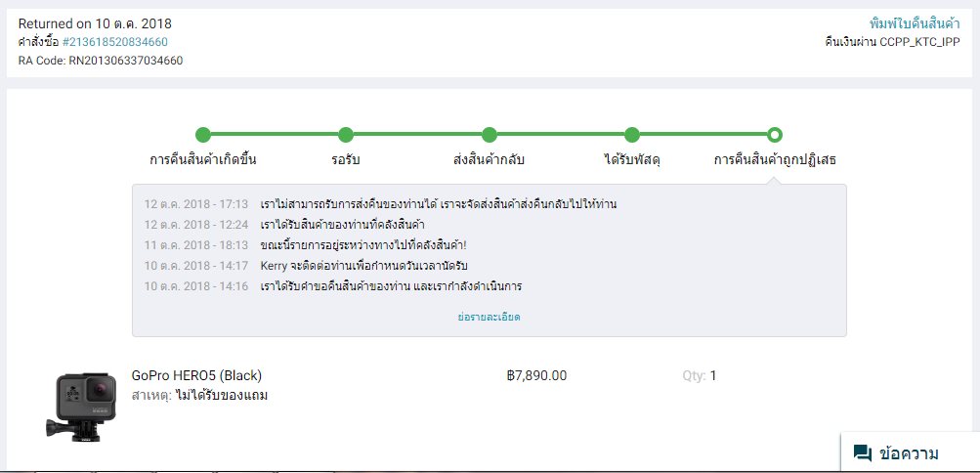The image size is (980, 473).
Task: Collapse details via ย่อรายละเอียด
Action: (x=489, y=317)
